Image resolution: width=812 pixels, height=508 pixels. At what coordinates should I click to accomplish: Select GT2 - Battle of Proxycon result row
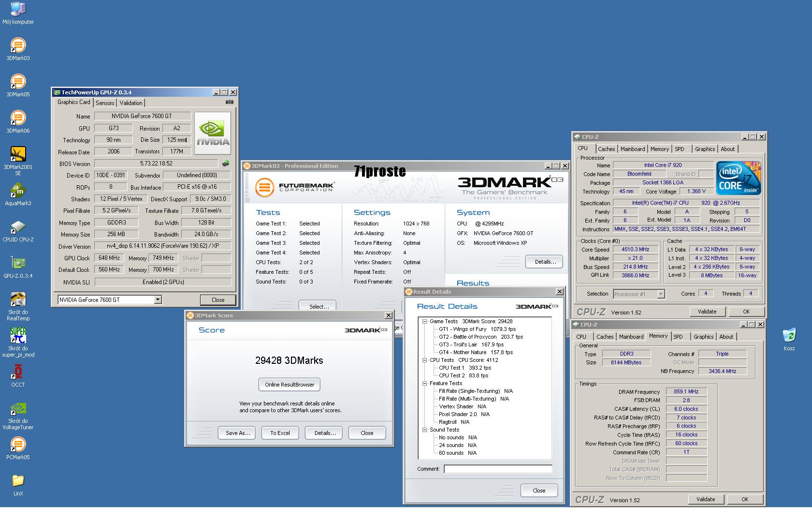(x=481, y=337)
